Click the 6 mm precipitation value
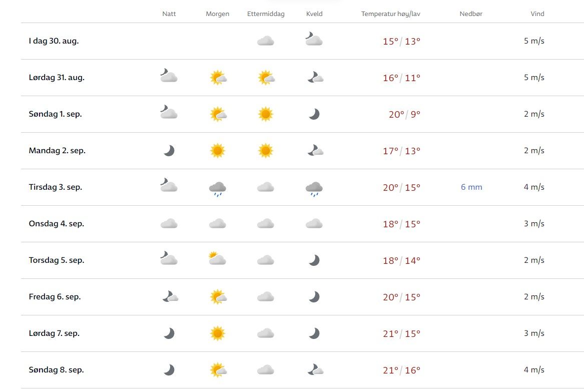584x392 pixels. pos(471,187)
